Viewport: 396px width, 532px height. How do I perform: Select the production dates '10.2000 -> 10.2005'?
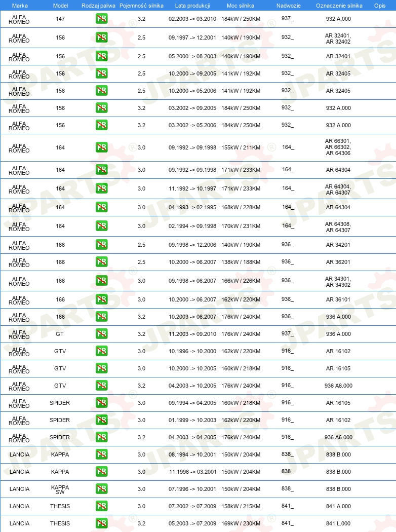pyautogui.click(x=192, y=368)
